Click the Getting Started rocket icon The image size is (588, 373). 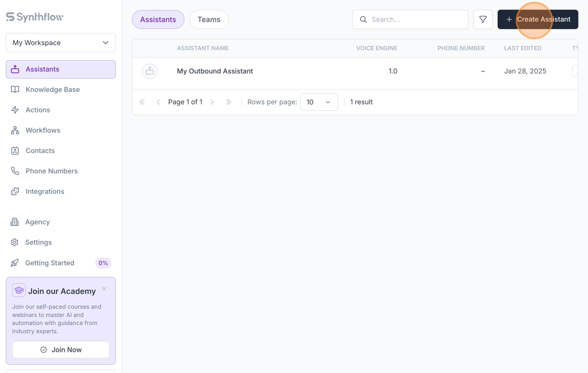coord(15,263)
